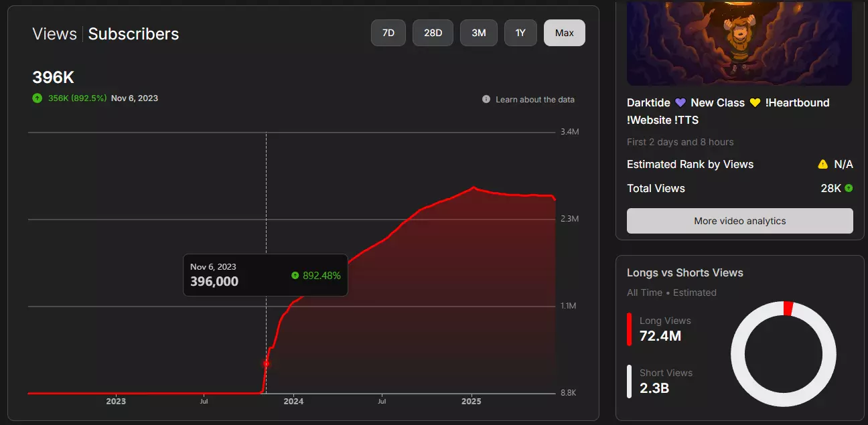Select the 28D time range
This screenshot has height=425, width=868.
click(x=433, y=33)
